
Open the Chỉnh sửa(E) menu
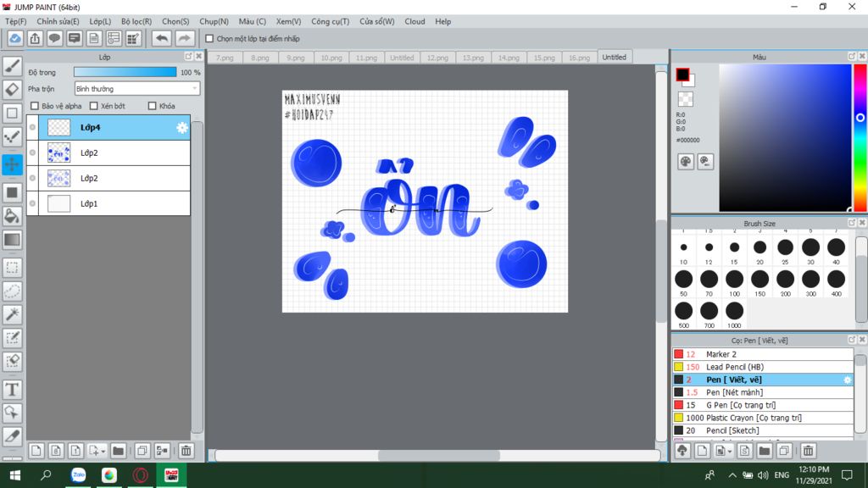tap(58, 21)
